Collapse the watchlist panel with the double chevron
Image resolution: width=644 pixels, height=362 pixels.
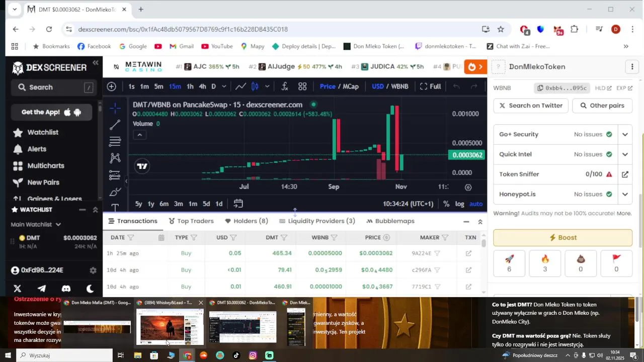[95, 210]
